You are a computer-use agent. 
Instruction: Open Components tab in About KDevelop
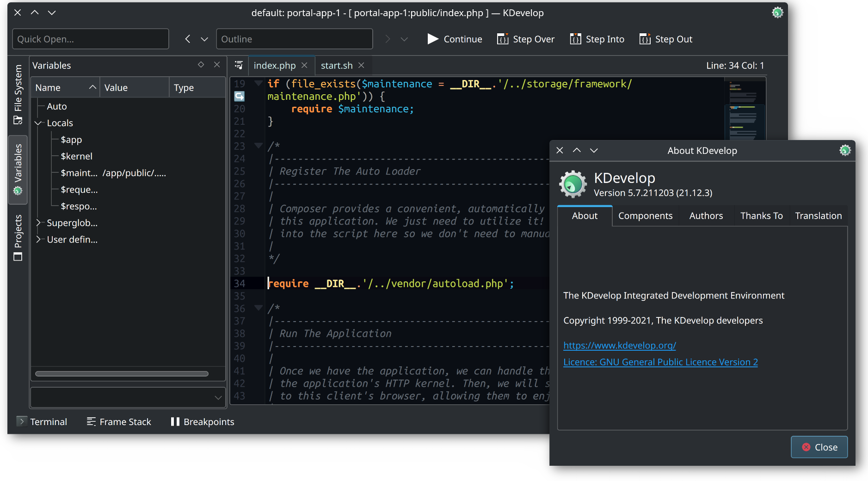tap(645, 215)
